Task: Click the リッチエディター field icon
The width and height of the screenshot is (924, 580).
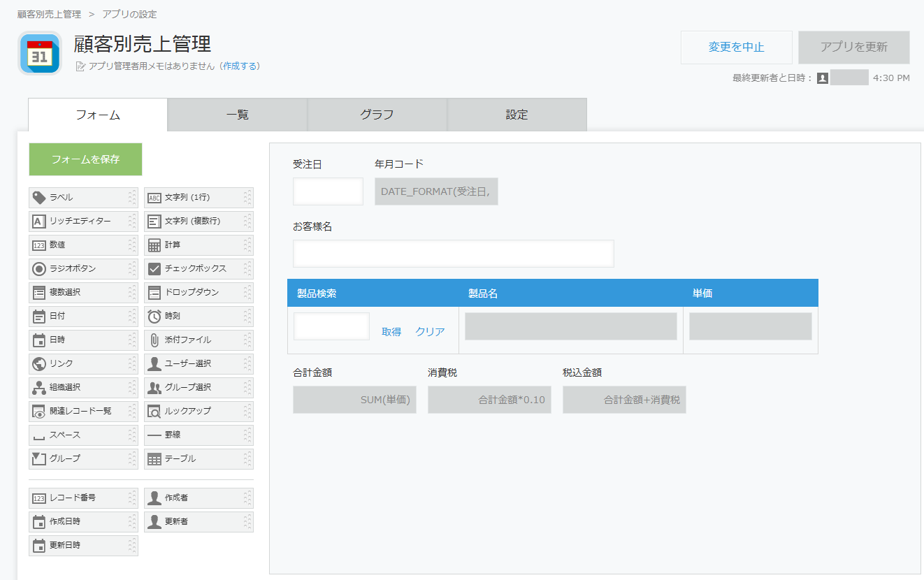Action: pos(39,222)
